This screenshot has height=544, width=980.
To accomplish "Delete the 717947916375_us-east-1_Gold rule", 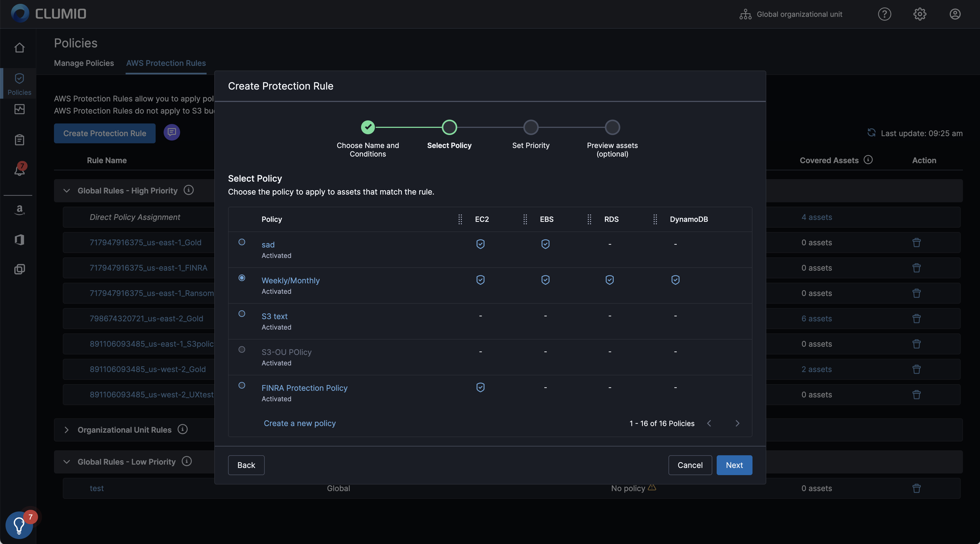I will coord(916,243).
